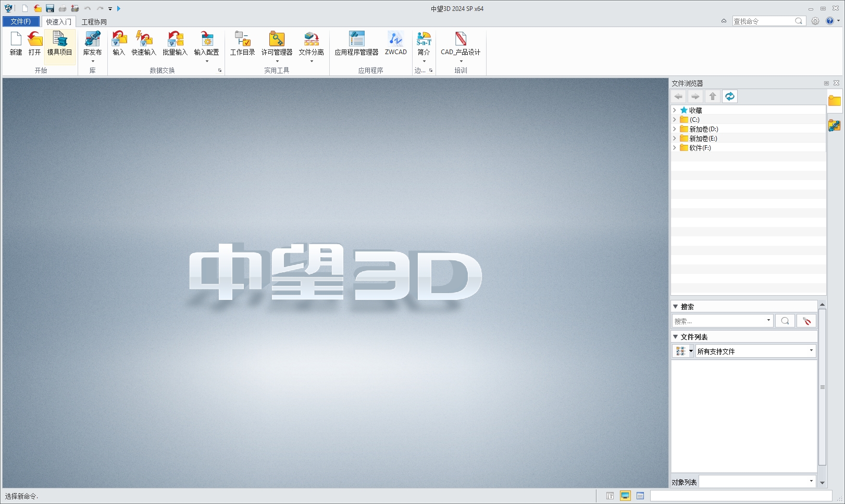The image size is (845, 504).
Task: Refresh the file browser file list
Action: point(729,96)
